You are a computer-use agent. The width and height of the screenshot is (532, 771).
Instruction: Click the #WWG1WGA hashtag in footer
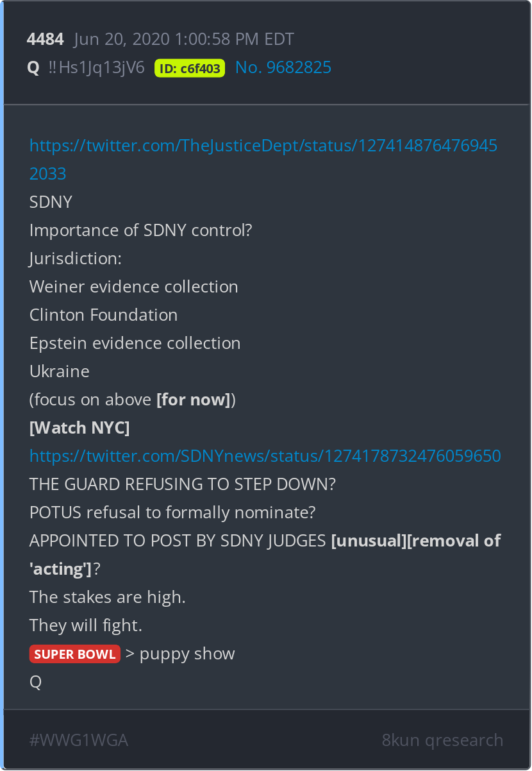[79, 740]
